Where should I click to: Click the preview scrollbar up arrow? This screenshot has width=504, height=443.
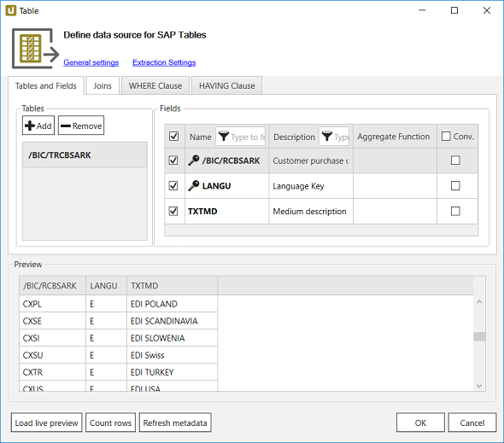(x=479, y=301)
